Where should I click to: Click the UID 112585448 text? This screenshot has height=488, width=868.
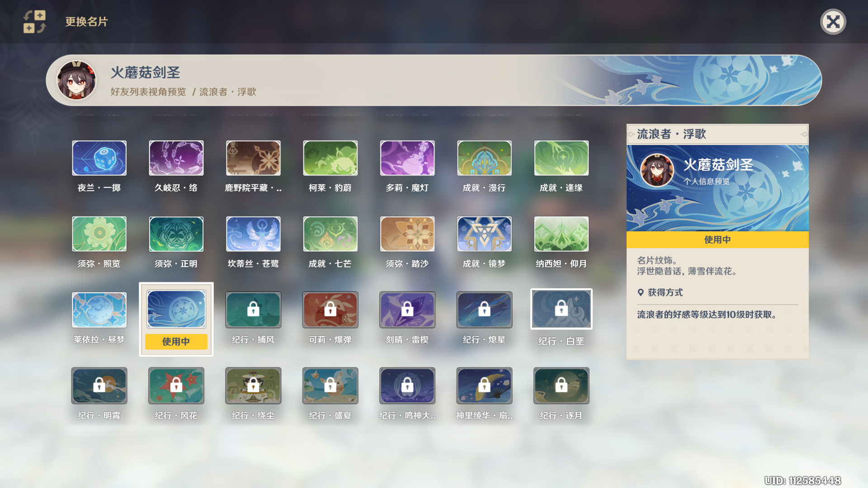[802, 480]
